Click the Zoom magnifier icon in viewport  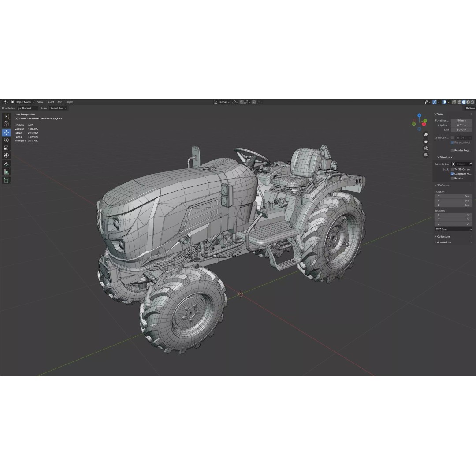(x=425, y=134)
